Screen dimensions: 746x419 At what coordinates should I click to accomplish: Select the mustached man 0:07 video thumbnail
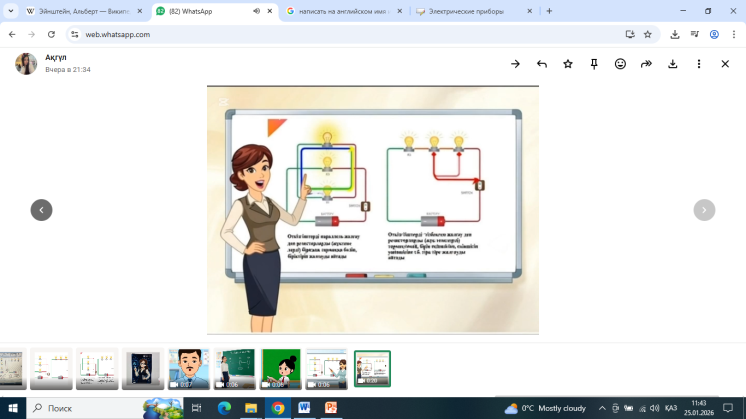[189, 369]
